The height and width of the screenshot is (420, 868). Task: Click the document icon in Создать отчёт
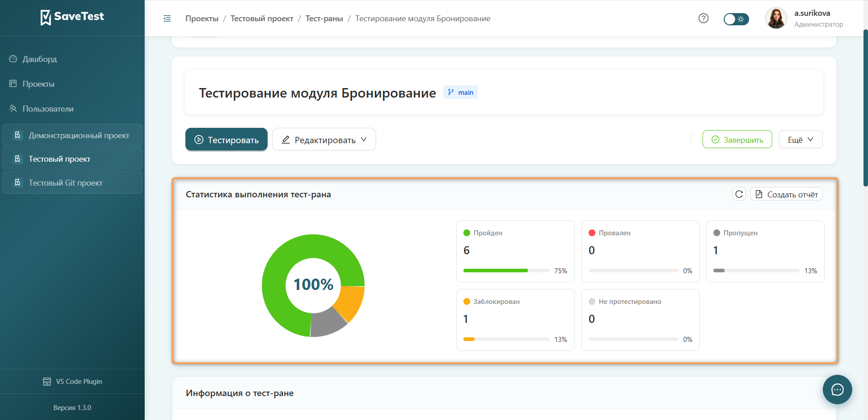pyautogui.click(x=759, y=194)
